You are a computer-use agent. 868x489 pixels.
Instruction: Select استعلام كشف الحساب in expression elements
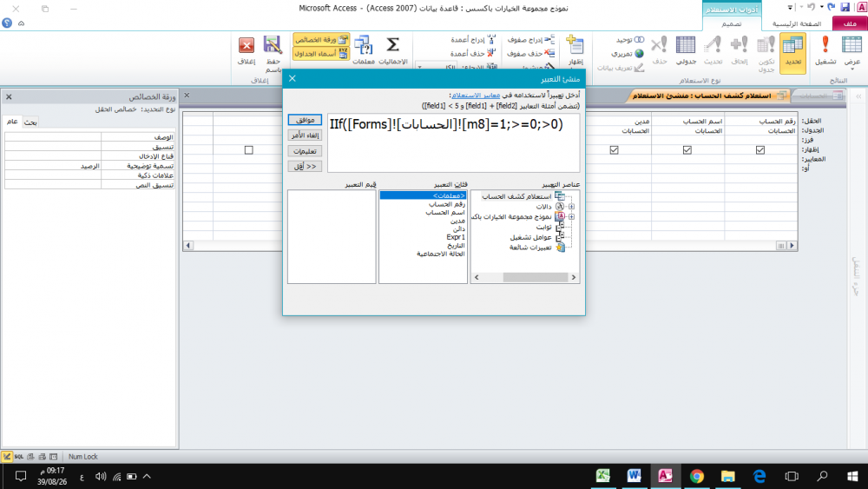tap(516, 196)
